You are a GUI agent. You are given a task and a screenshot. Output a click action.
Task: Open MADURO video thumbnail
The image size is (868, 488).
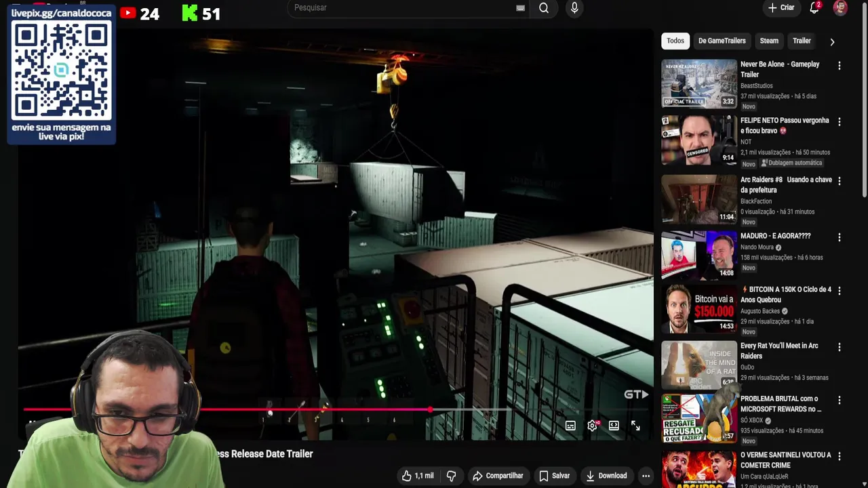point(699,255)
